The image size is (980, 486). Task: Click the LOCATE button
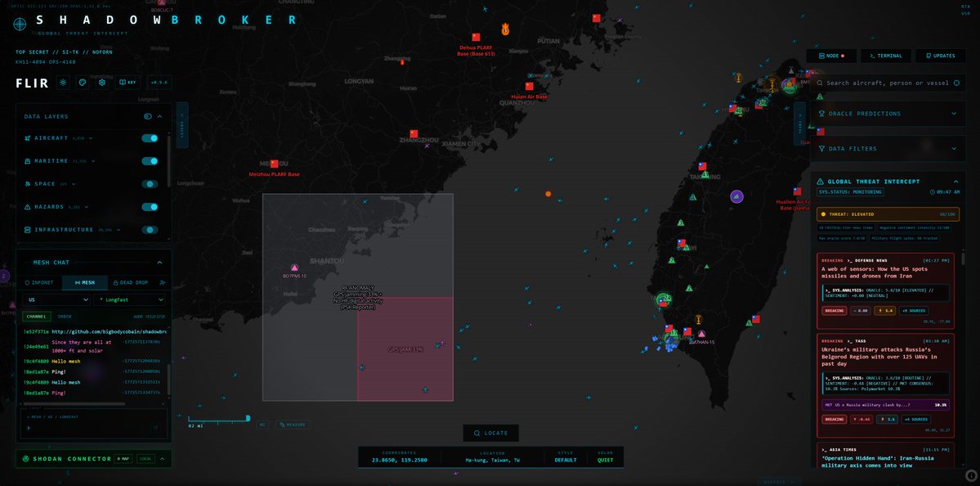tap(490, 433)
